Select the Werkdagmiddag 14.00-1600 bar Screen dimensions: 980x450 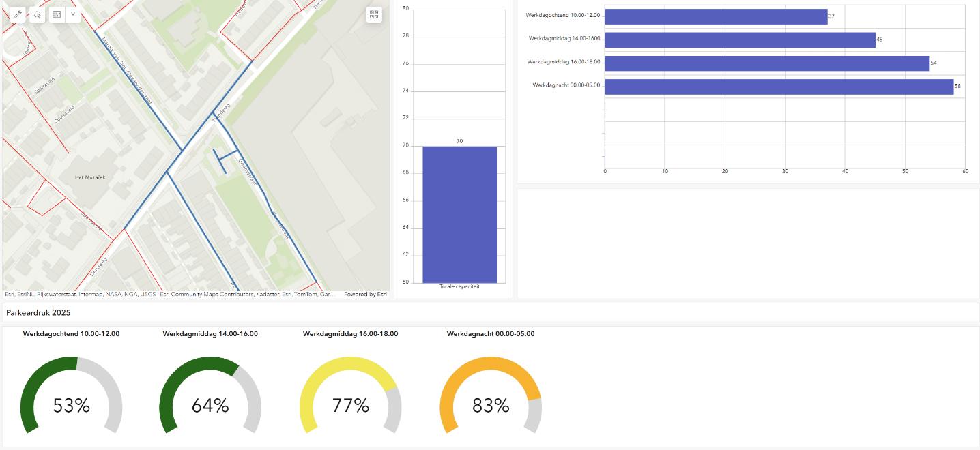pyautogui.click(x=739, y=40)
